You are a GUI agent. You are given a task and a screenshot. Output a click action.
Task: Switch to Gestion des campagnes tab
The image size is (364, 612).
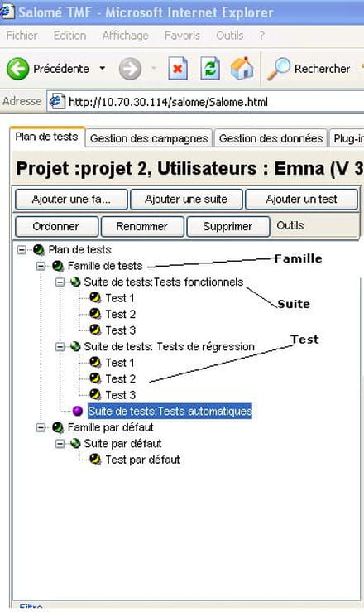coord(149,138)
